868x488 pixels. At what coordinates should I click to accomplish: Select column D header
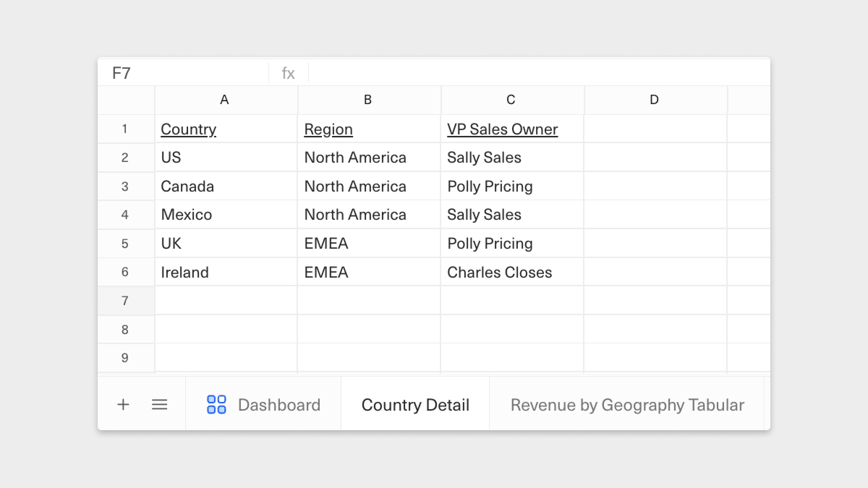[x=654, y=100]
